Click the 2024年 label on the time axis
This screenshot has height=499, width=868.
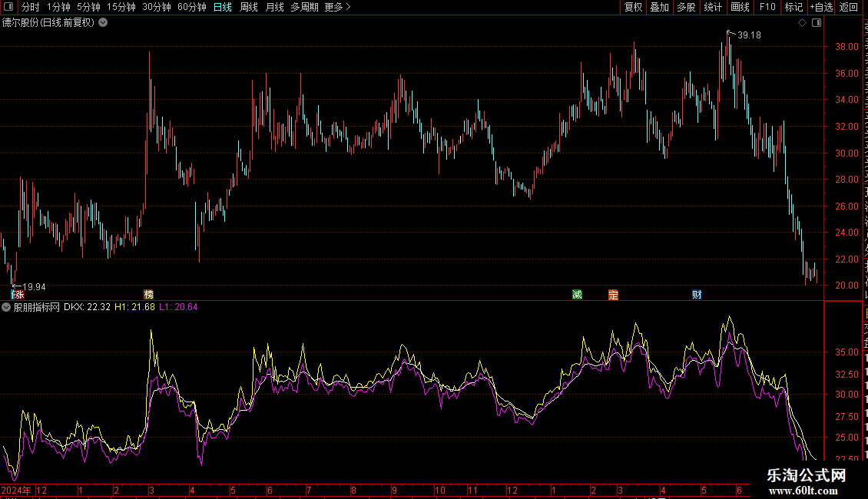point(17,490)
